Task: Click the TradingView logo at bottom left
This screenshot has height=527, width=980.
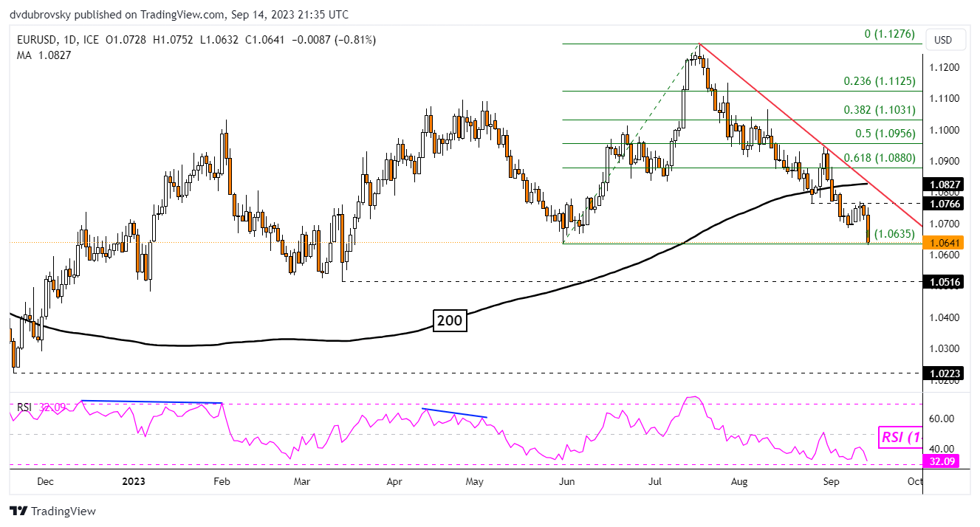Action: pyautogui.click(x=52, y=511)
